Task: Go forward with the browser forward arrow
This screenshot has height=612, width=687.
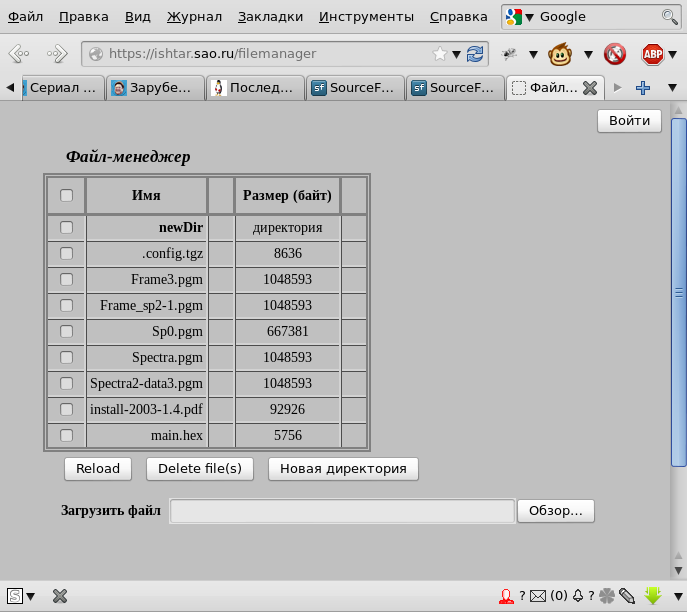Action: coord(57,54)
